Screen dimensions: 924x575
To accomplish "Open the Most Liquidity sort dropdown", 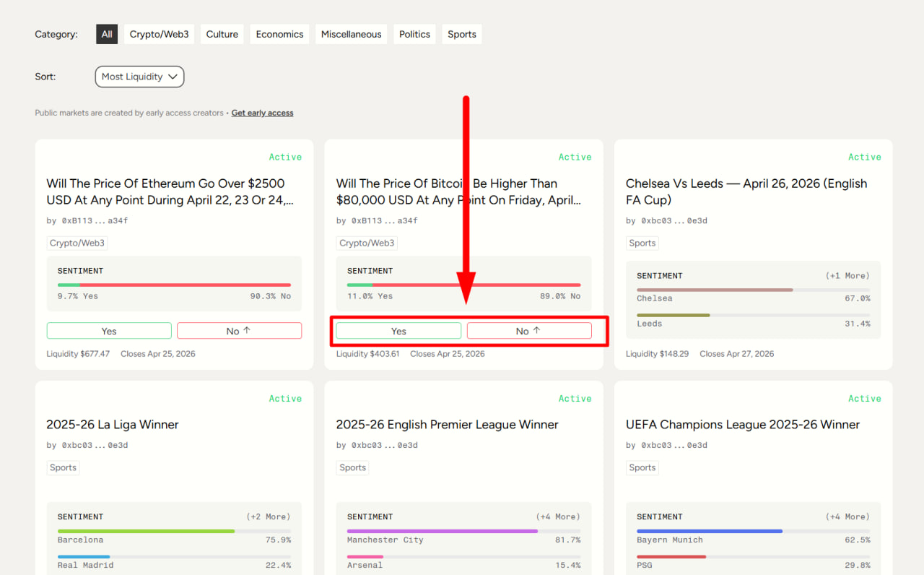I will click(x=139, y=77).
